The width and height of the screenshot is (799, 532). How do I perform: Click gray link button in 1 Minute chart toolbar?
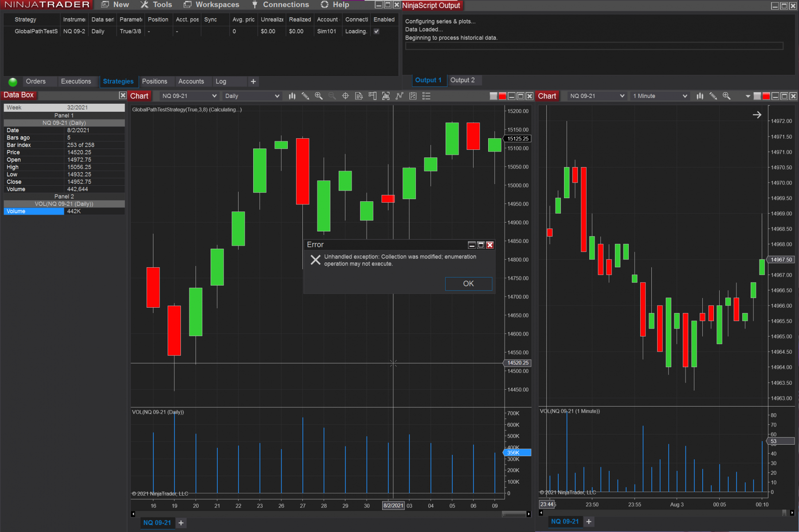[x=757, y=96]
